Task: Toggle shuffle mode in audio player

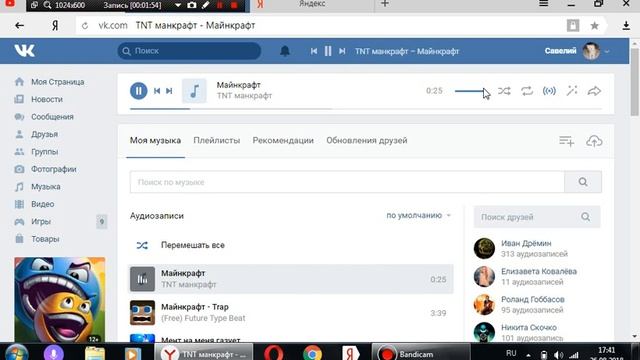Action: click(x=504, y=91)
